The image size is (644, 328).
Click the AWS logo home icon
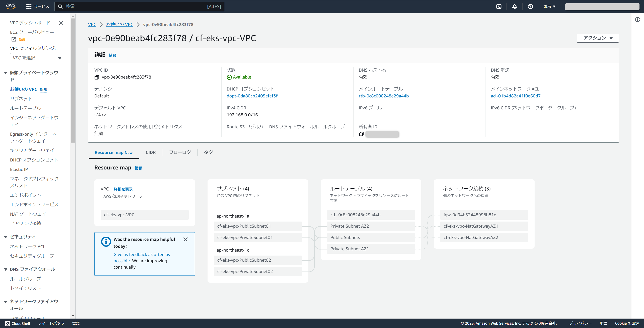coord(10,6)
